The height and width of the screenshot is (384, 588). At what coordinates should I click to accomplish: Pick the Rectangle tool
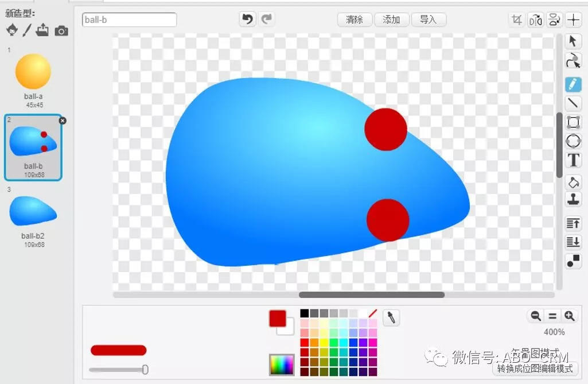(573, 122)
